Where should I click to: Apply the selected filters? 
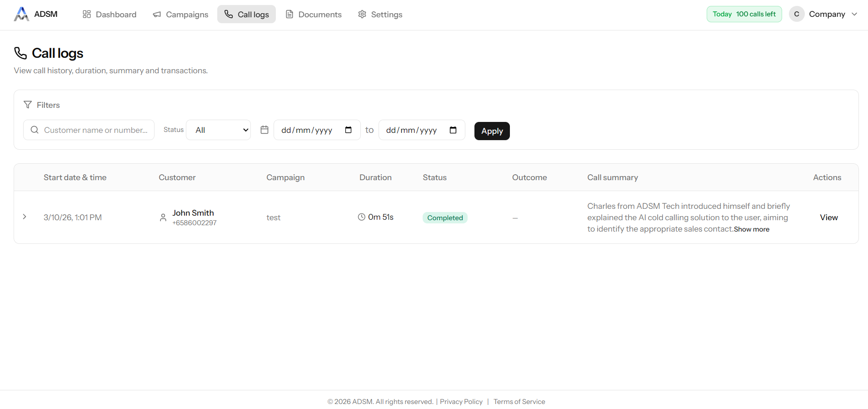pos(492,131)
